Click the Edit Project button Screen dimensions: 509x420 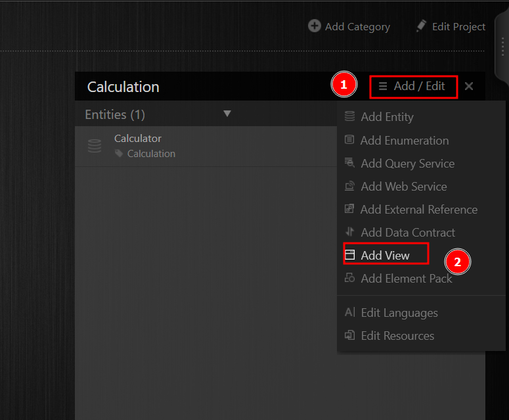[451, 26]
